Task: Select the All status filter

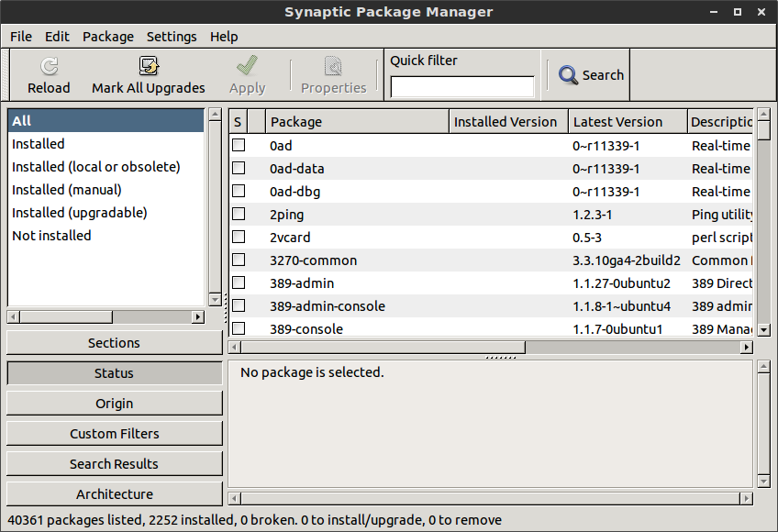Action: [106, 120]
